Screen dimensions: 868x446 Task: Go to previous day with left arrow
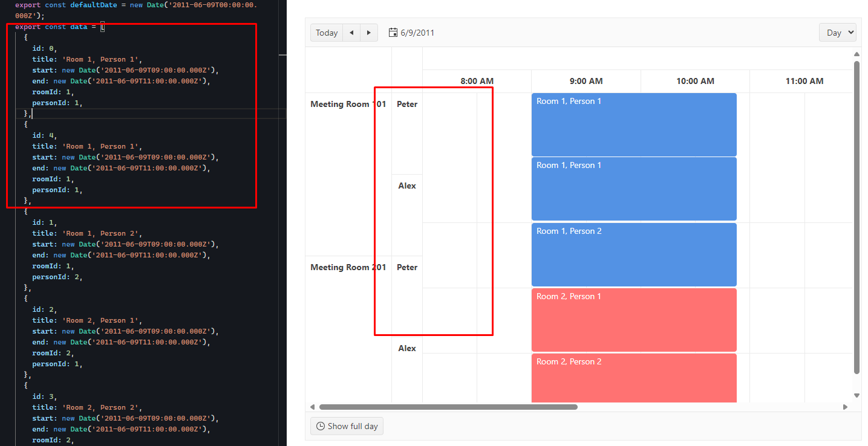351,33
